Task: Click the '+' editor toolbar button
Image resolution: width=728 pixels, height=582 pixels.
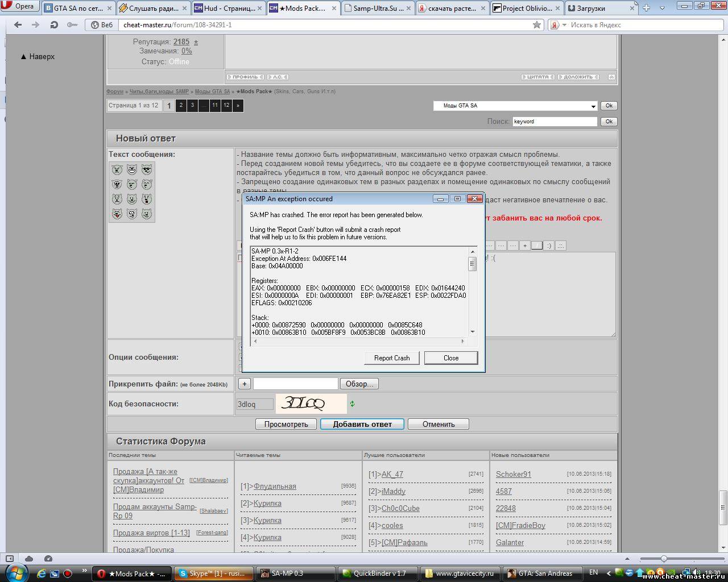Action: (525, 246)
